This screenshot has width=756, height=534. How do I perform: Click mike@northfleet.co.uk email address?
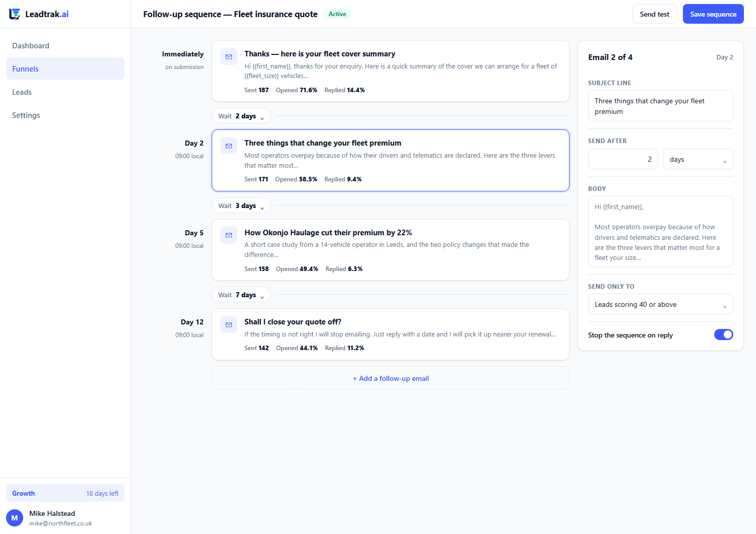tap(60, 523)
